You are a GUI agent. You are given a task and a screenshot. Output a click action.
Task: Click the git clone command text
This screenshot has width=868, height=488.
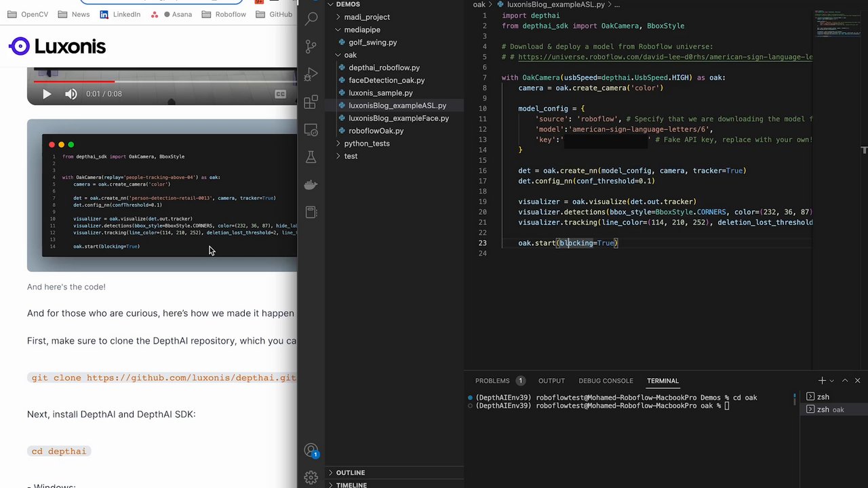coord(163,378)
